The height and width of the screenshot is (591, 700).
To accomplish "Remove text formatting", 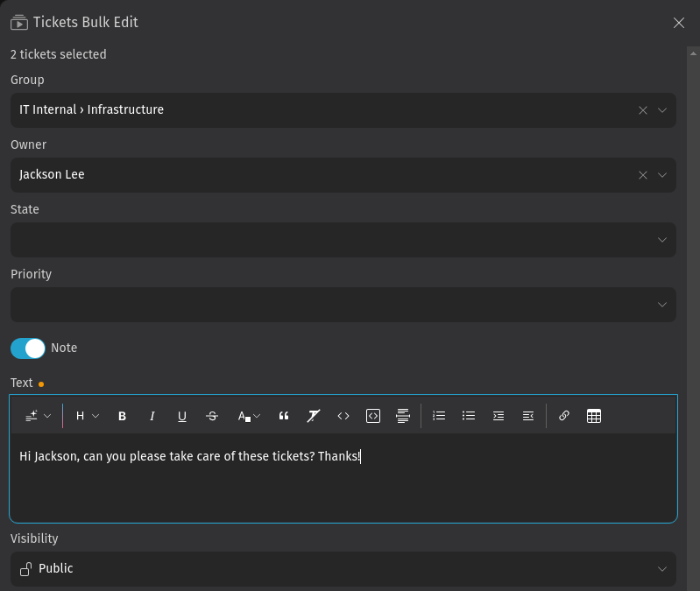I will point(314,416).
